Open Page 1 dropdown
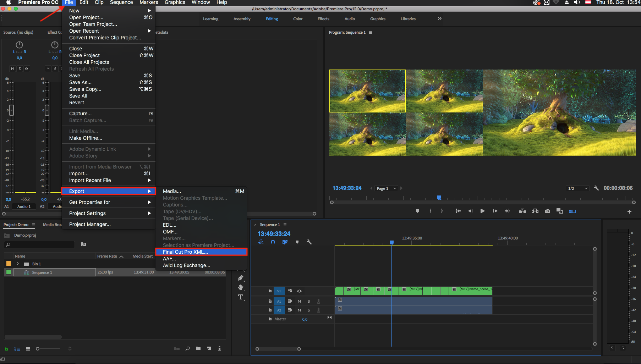This screenshot has width=641, height=364. click(x=387, y=188)
